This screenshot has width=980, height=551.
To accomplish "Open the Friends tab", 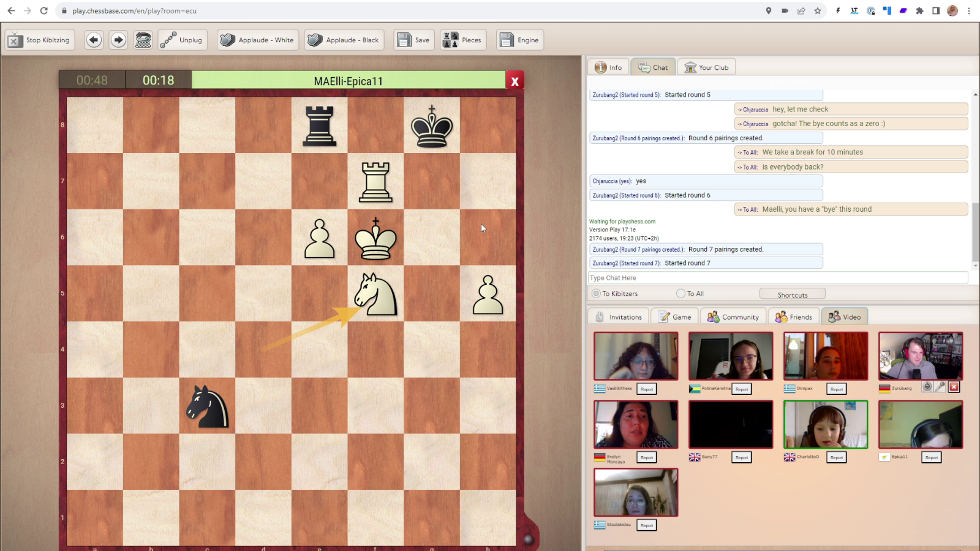I will click(794, 317).
